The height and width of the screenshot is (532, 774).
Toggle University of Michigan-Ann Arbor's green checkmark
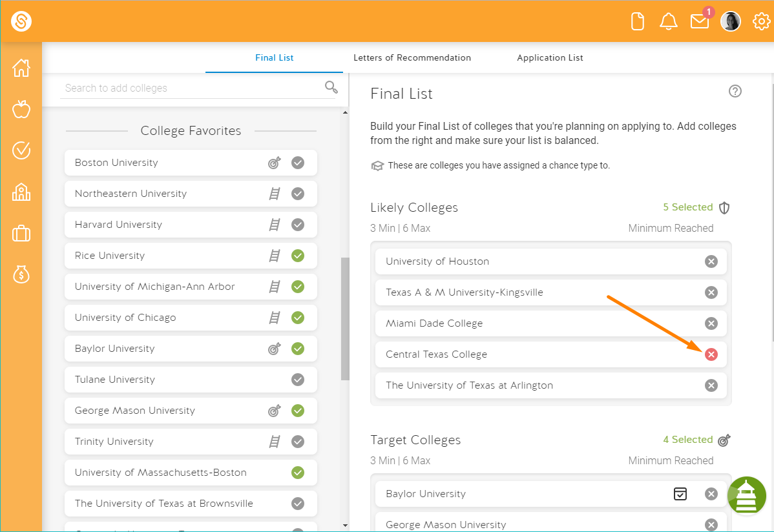pos(298,287)
